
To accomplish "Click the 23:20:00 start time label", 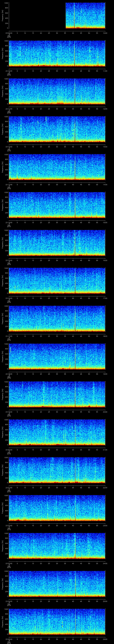I will pos(9,450).
